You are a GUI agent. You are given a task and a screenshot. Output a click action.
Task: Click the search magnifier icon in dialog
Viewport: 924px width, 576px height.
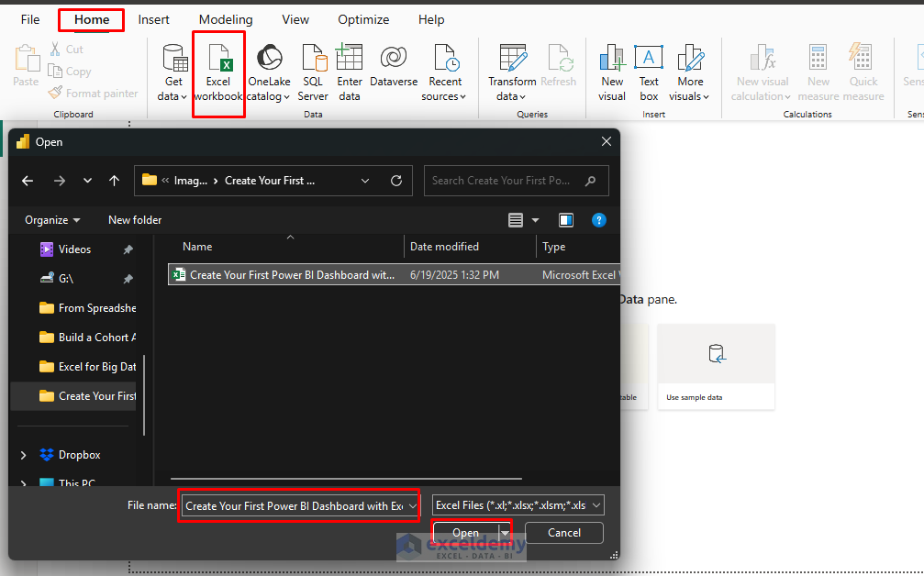coord(591,181)
